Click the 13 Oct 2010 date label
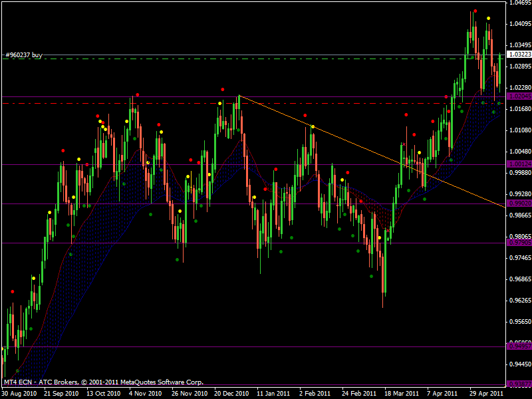The image size is (532, 399). pyautogui.click(x=103, y=394)
